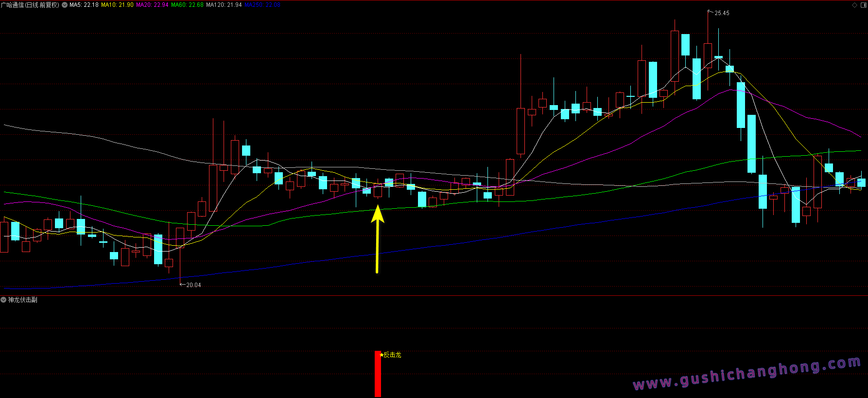The image size is (868, 398).
Task: Click the yellow upward arrow annotation
Action: pos(378,238)
